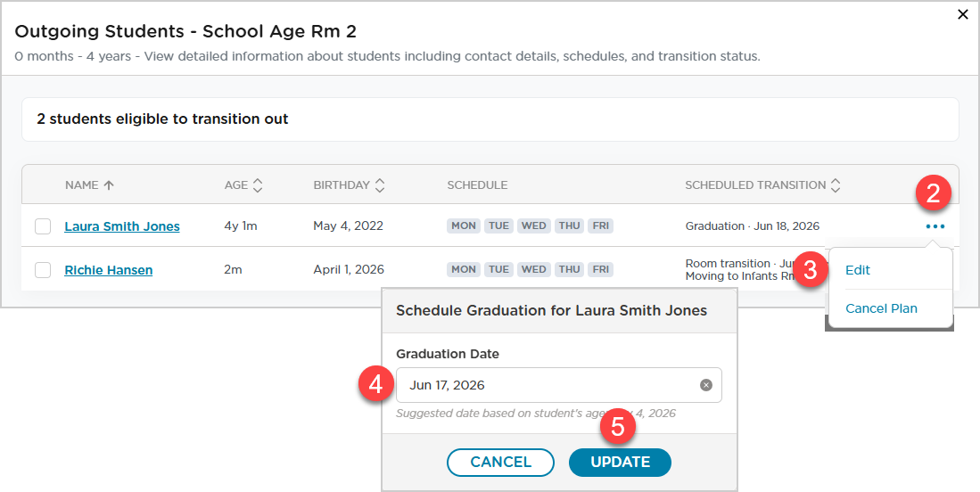The width and height of the screenshot is (980, 492).
Task: Select the TUE tag in Richie's schedule
Action: point(498,270)
